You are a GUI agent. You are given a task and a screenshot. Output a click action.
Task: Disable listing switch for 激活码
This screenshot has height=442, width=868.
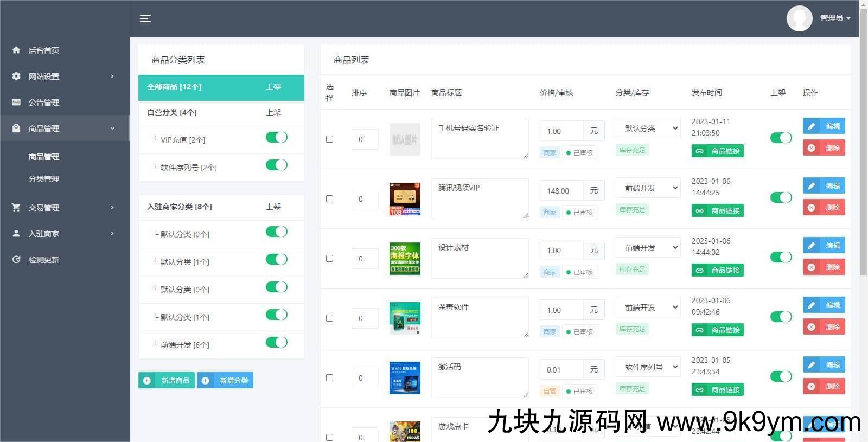tap(781, 376)
